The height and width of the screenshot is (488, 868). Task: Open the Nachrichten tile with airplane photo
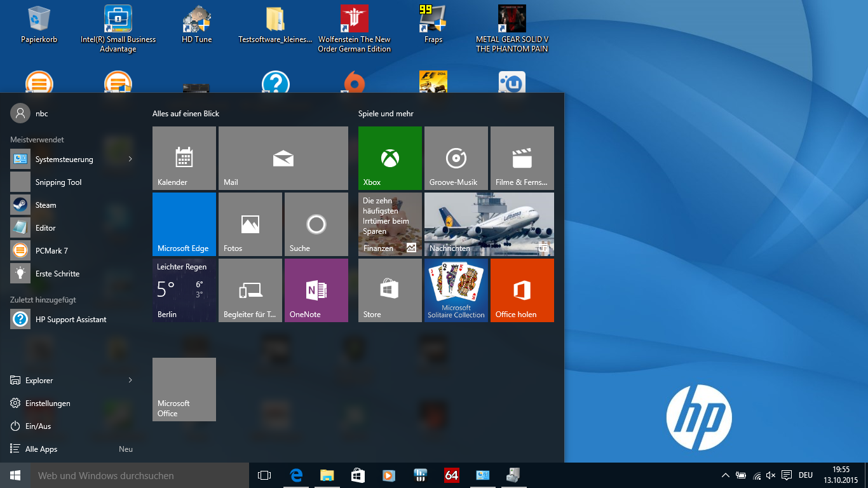489,224
